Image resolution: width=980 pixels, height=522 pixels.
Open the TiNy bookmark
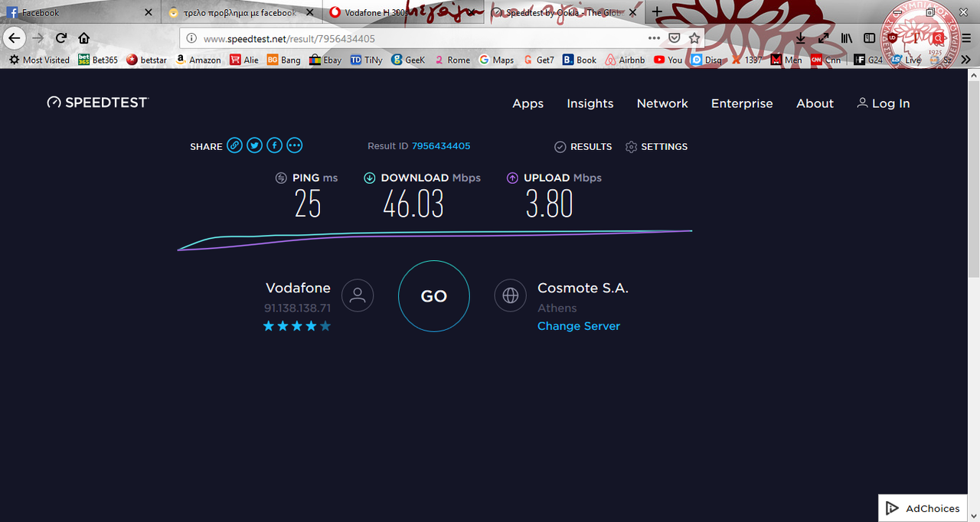tap(367, 60)
